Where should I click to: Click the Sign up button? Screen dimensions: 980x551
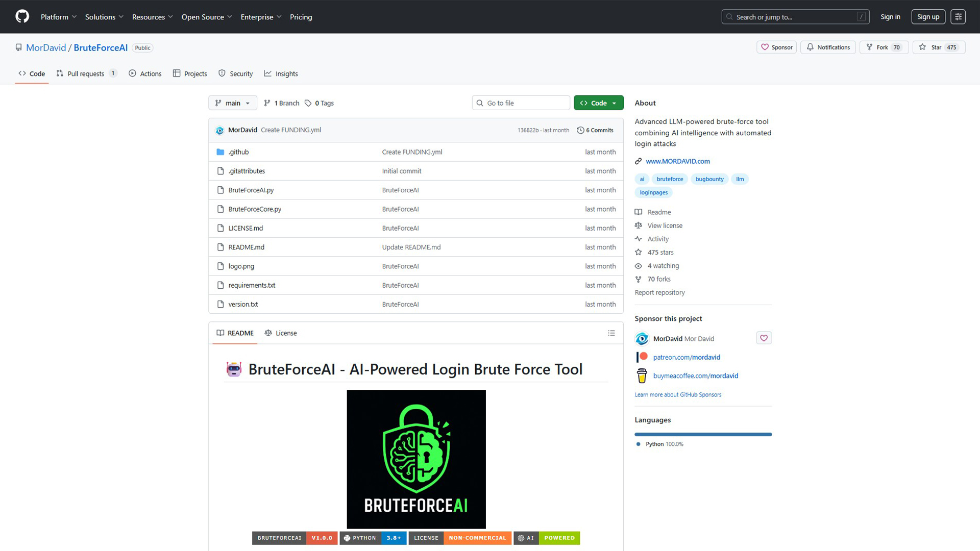point(928,16)
